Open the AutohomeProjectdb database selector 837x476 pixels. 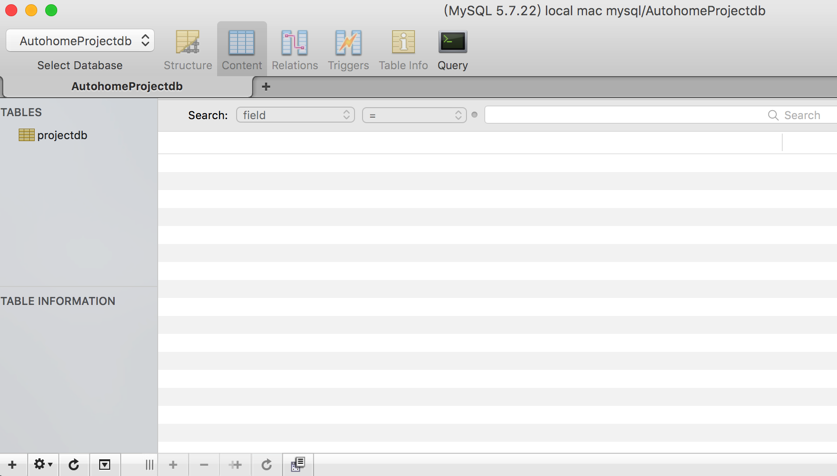(x=80, y=41)
